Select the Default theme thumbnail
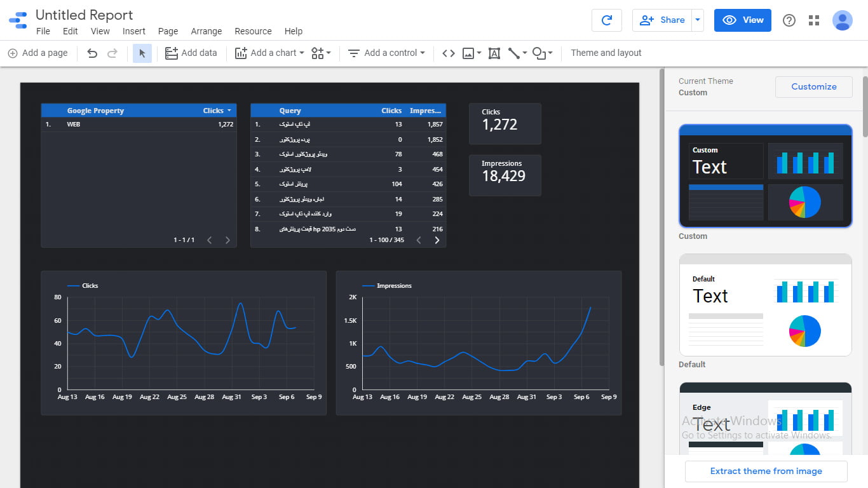868x488 pixels. (766, 305)
